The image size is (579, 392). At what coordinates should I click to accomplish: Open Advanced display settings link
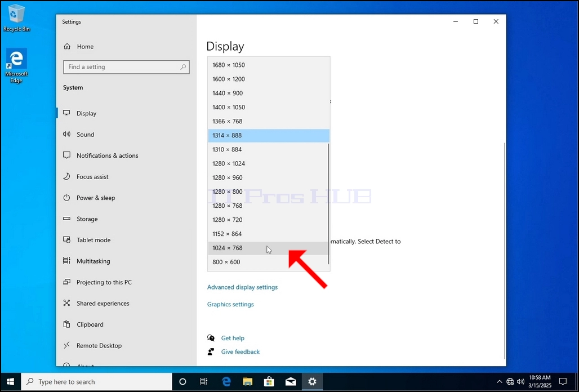point(242,287)
